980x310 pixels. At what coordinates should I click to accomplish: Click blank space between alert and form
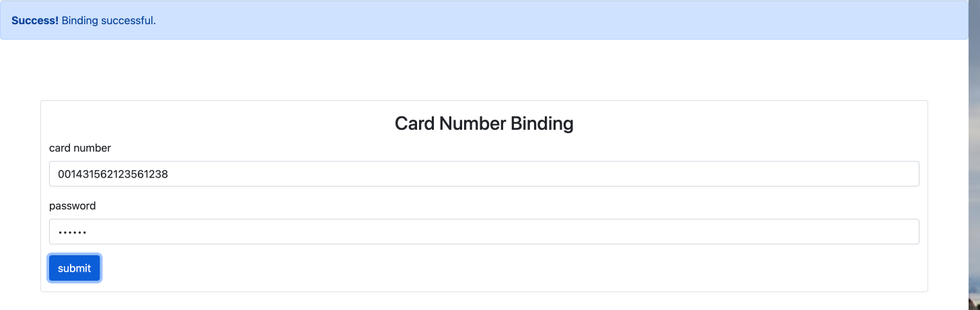point(484,70)
